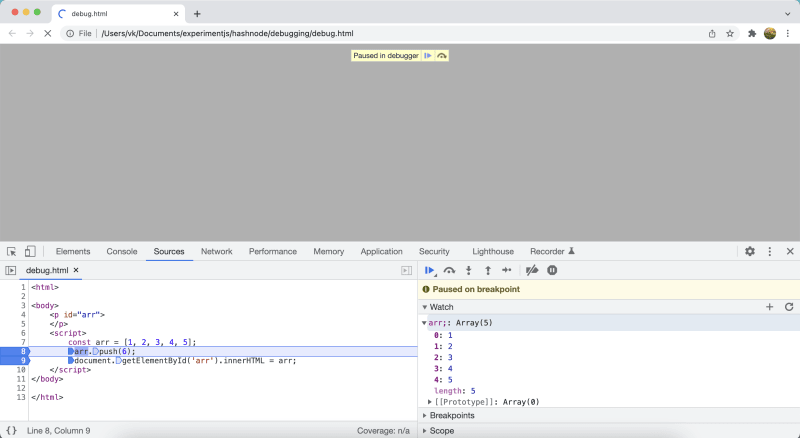Share this page icon

coord(712,34)
